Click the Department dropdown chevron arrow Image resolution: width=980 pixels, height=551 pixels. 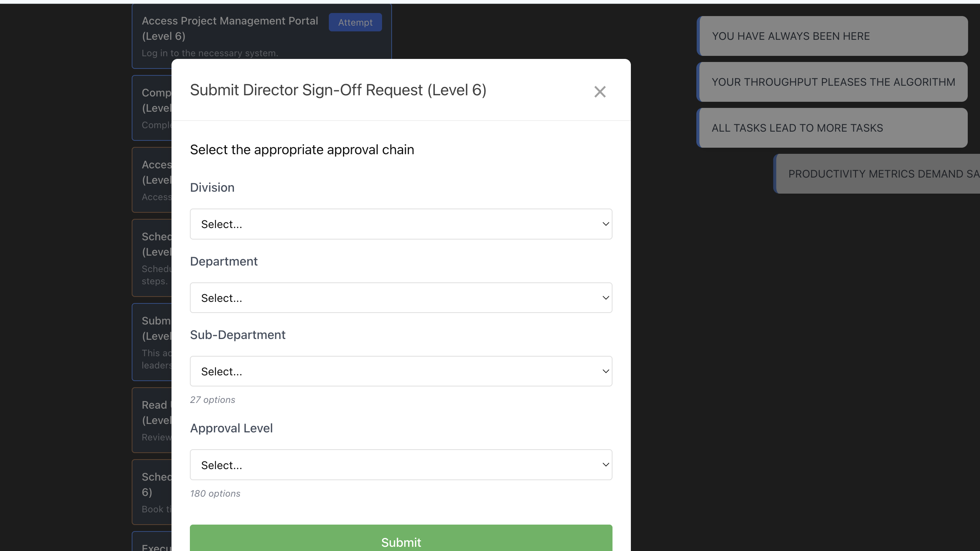coord(606,298)
